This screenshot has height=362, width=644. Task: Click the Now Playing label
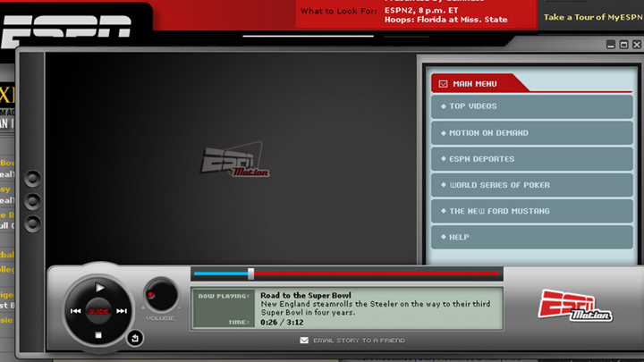(224, 296)
